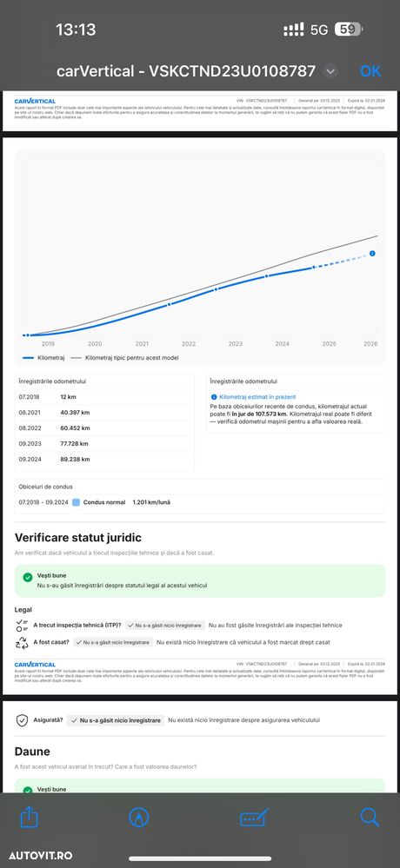Tap Asigurată Nu s-a găsit nicio înregistrare badge
The width and height of the screenshot is (400, 868).
click(x=116, y=720)
